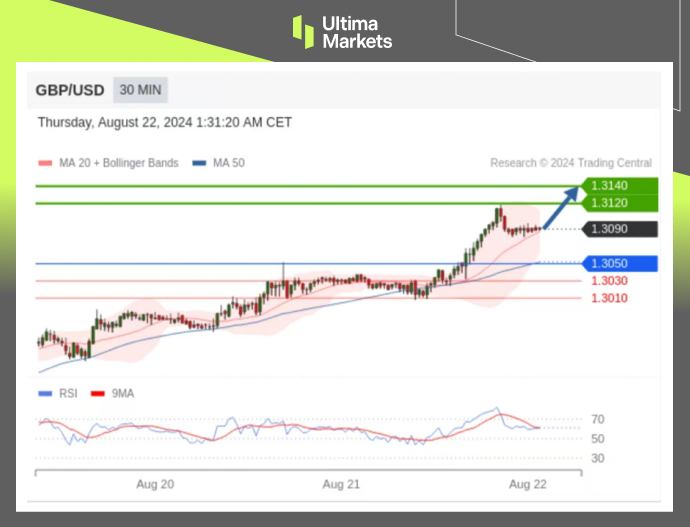This screenshot has height=527, width=690.
Task: Click the 1.3050 blue pivot label
Action: click(x=609, y=264)
